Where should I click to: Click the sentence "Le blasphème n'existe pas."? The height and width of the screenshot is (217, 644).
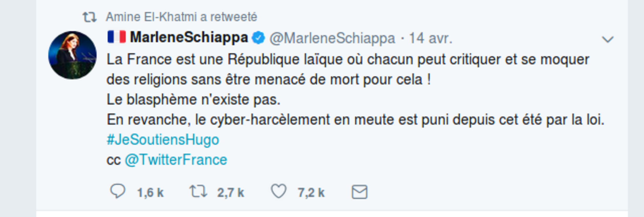pos(193,100)
